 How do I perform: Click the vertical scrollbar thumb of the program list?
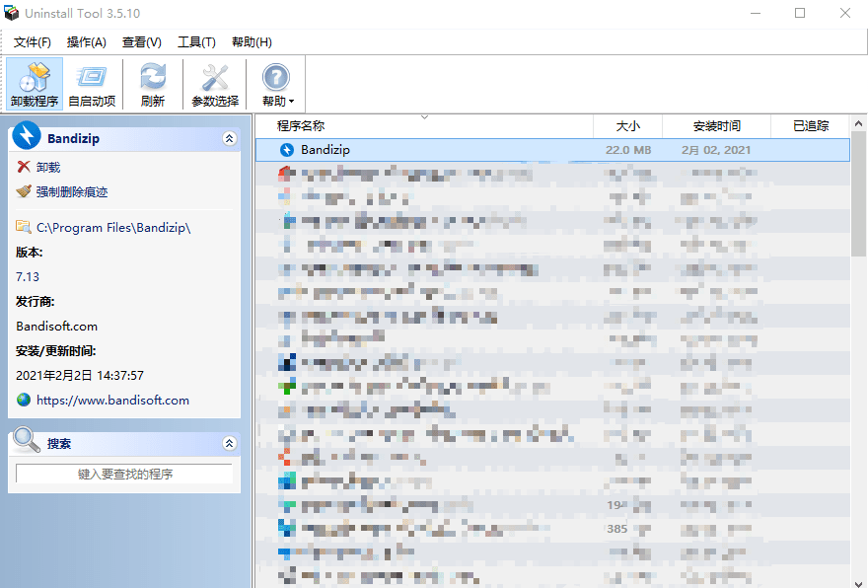pos(858,193)
